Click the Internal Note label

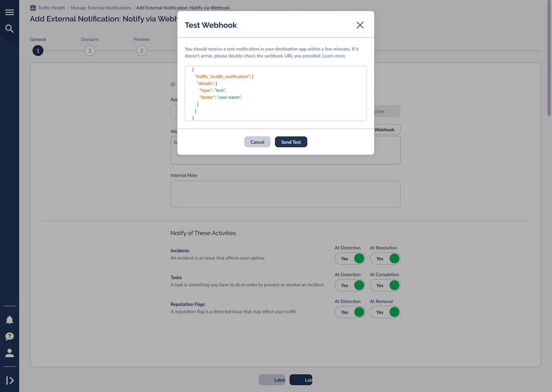point(184,175)
